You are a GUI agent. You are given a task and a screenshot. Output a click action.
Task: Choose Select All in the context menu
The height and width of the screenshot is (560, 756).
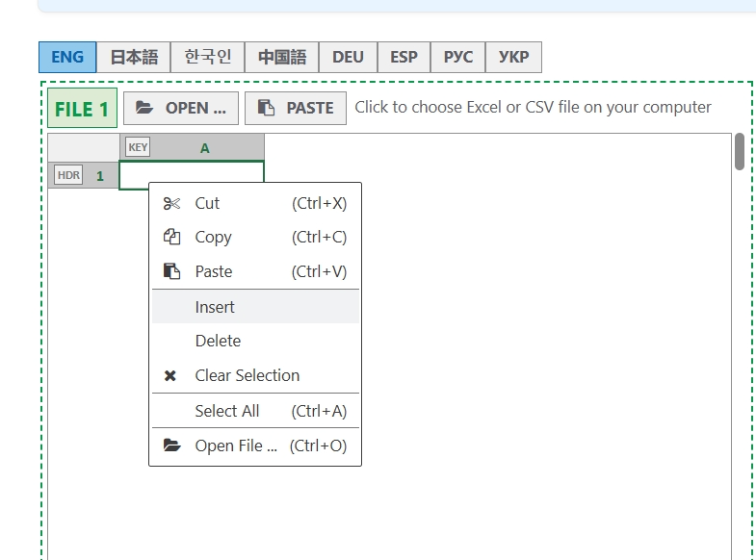tap(255, 411)
